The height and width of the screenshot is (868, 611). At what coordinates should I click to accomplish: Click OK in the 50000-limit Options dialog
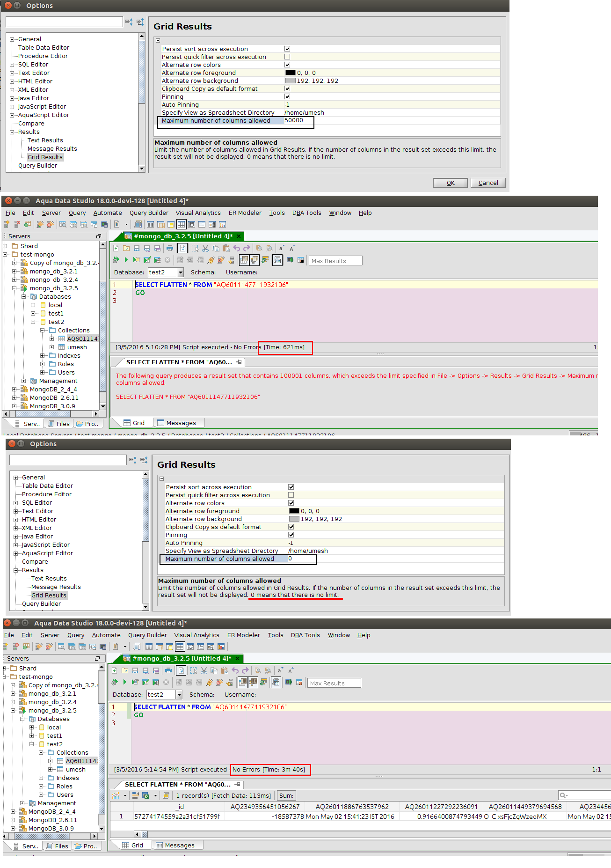(450, 183)
